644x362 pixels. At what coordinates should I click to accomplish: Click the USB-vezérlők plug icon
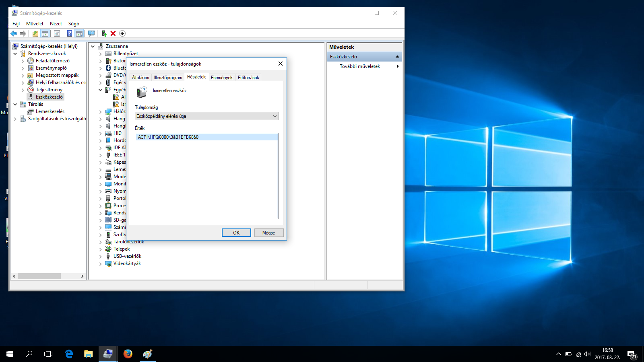pyautogui.click(x=108, y=256)
